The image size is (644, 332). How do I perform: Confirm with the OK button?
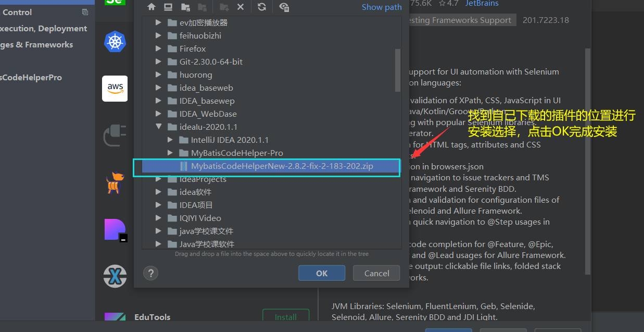click(x=322, y=273)
